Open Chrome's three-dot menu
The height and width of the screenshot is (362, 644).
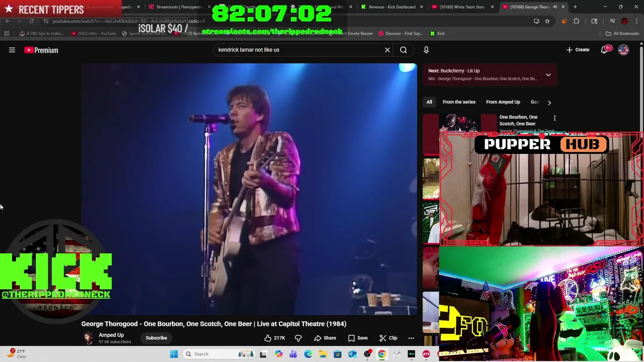coord(636,21)
